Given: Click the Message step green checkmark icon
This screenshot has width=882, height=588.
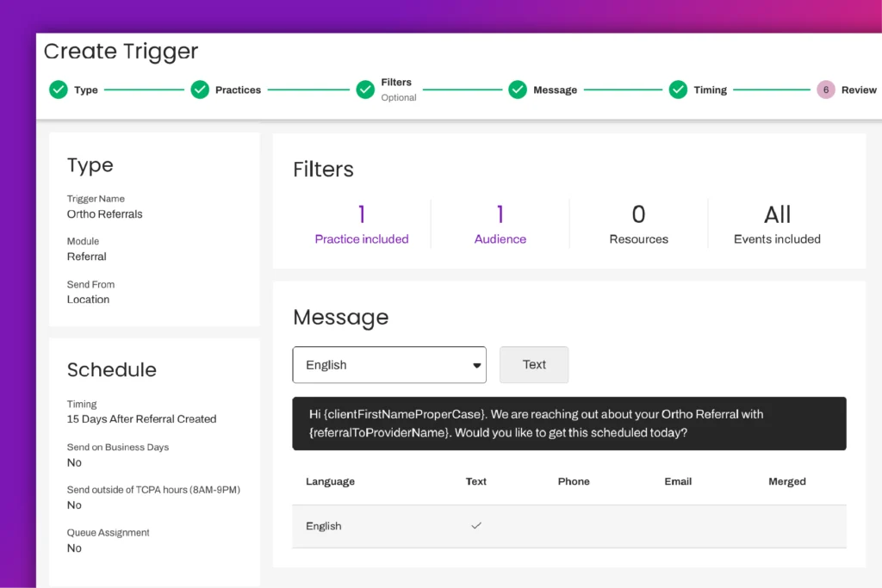Looking at the screenshot, I should [518, 90].
